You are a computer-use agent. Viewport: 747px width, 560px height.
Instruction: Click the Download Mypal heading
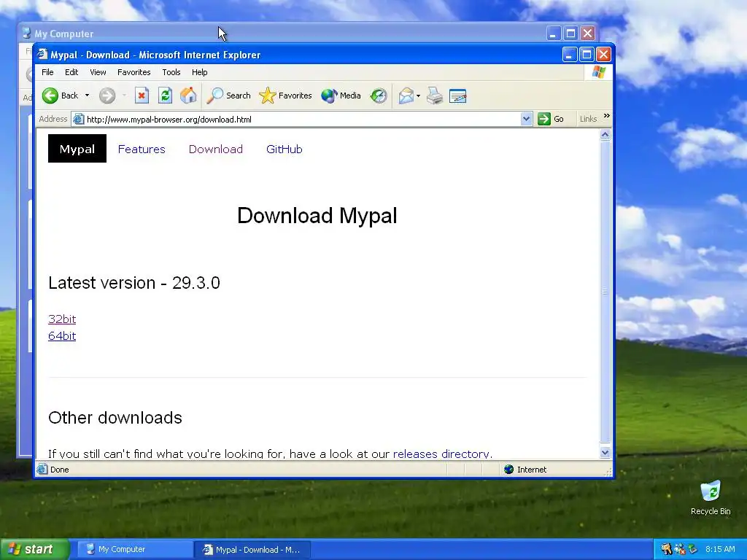point(317,216)
